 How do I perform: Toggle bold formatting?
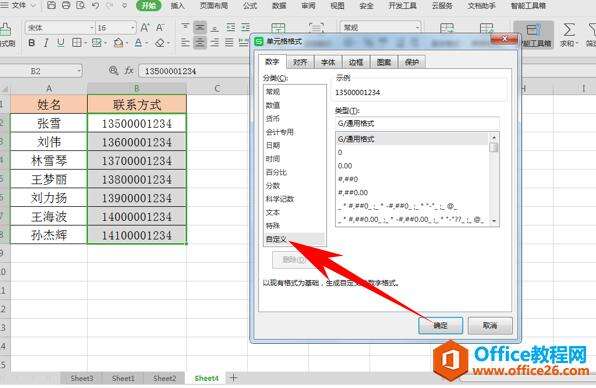pos(32,43)
